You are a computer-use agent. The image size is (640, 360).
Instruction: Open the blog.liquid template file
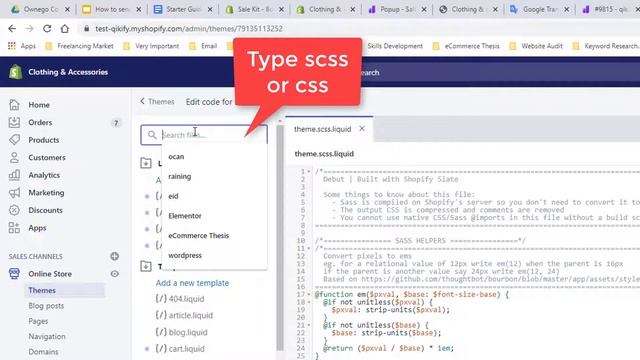182,332
